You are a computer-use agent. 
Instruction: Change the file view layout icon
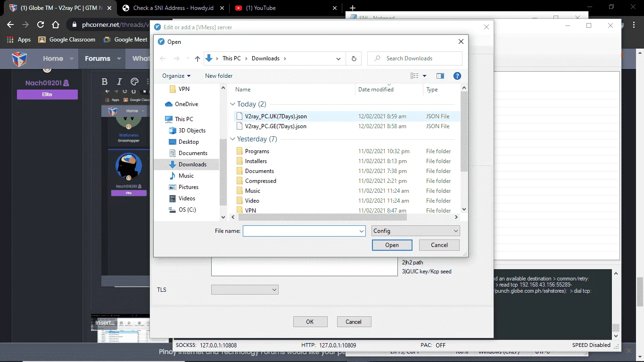[414, 76]
